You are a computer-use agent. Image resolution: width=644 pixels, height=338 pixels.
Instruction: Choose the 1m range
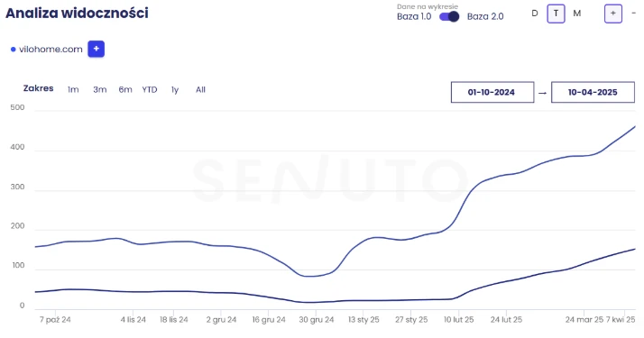click(x=73, y=89)
